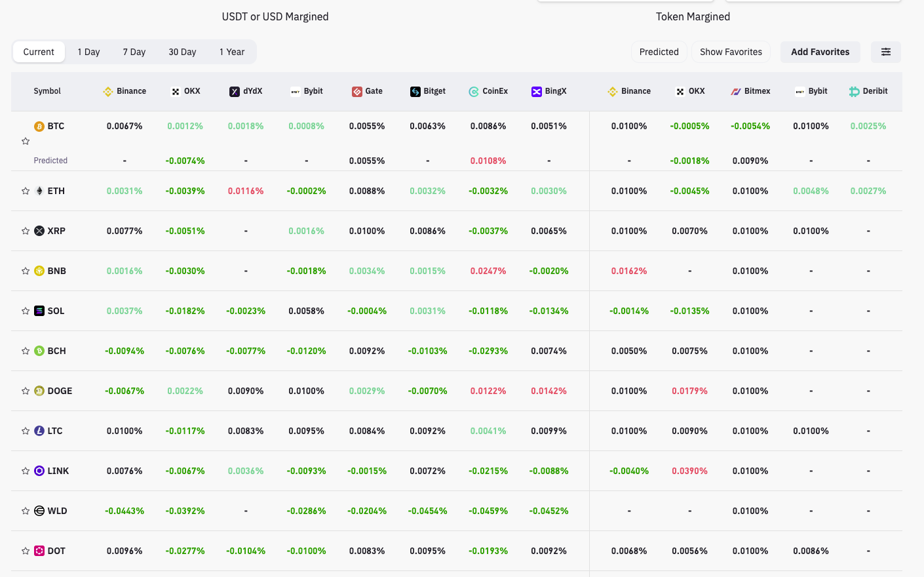Click the Predicted button
This screenshot has width=924, height=577.
(x=659, y=51)
